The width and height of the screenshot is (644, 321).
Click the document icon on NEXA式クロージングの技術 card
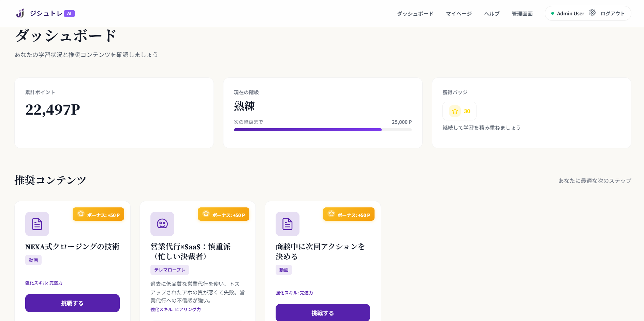37,224
